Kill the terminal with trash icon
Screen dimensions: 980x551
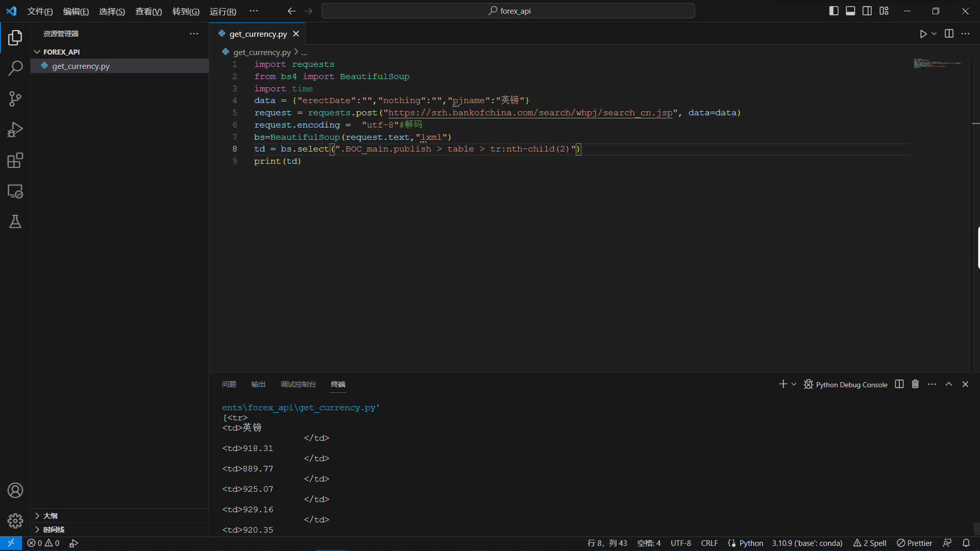[x=915, y=384]
